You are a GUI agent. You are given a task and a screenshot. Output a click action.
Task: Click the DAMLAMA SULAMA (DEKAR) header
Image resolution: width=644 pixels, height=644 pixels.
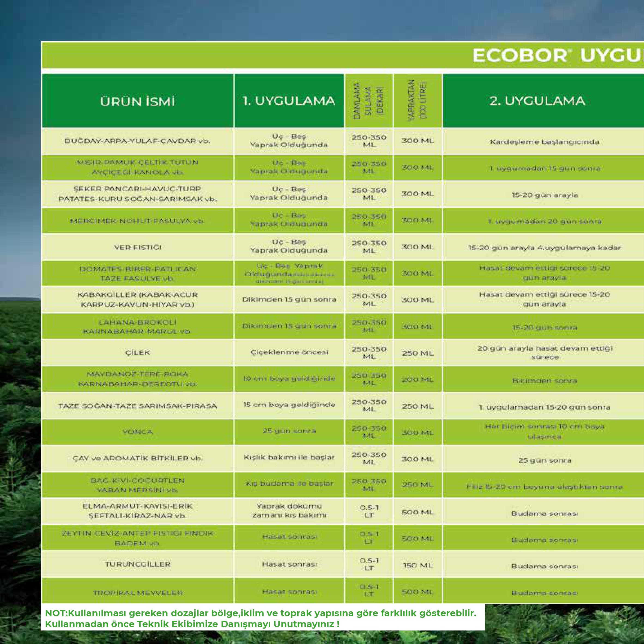[x=369, y=101]
